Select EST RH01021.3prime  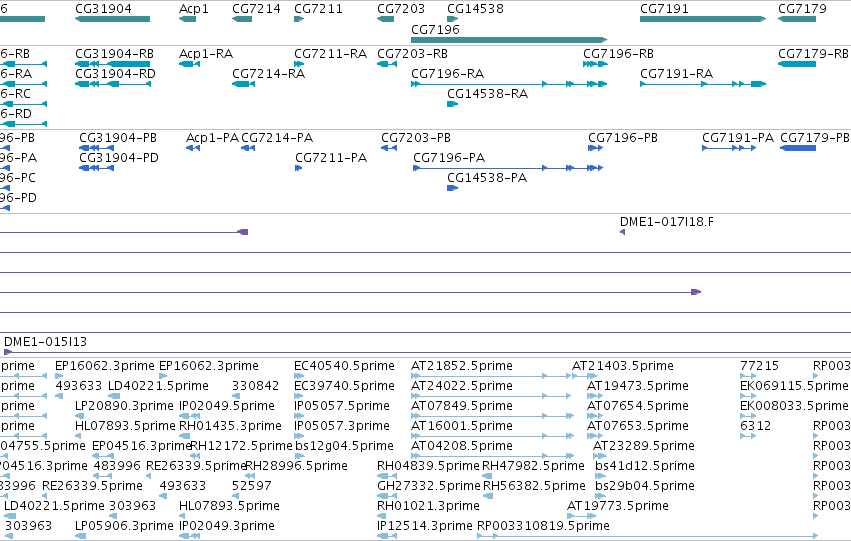(x=428, y=506)
